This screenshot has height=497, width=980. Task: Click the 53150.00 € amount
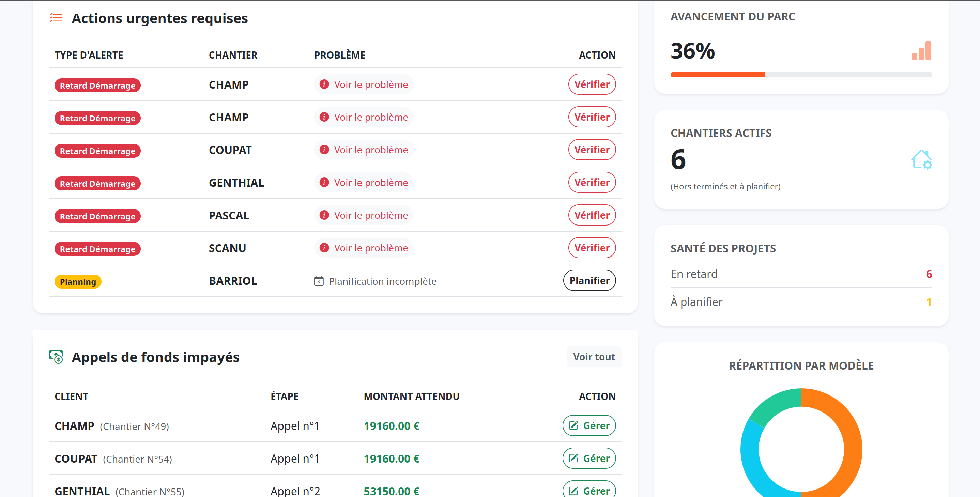point(392,491)
